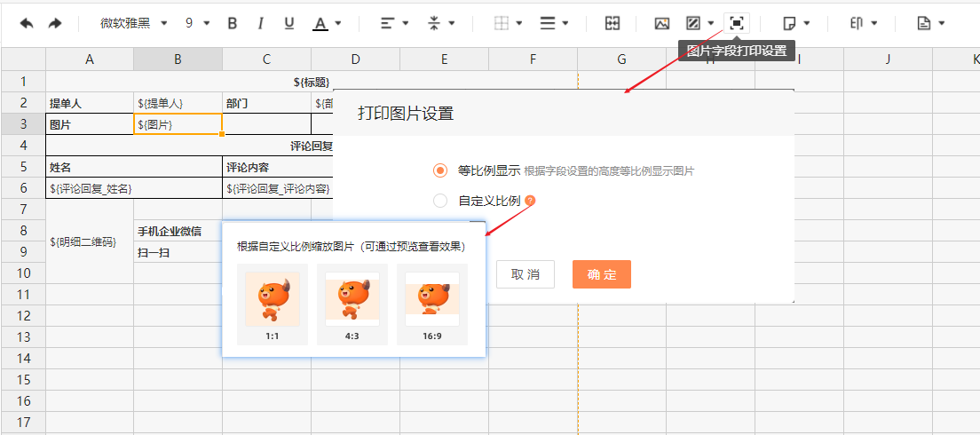Expand the cell borders dropdown

508,23
